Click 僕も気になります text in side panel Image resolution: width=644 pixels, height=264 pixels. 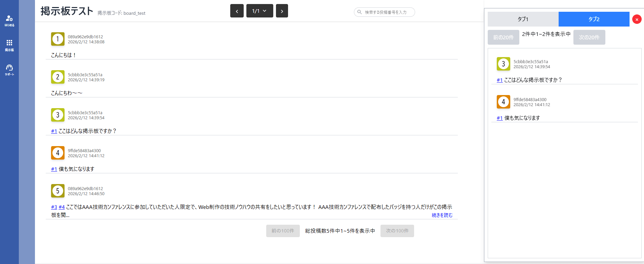point(522,118)
